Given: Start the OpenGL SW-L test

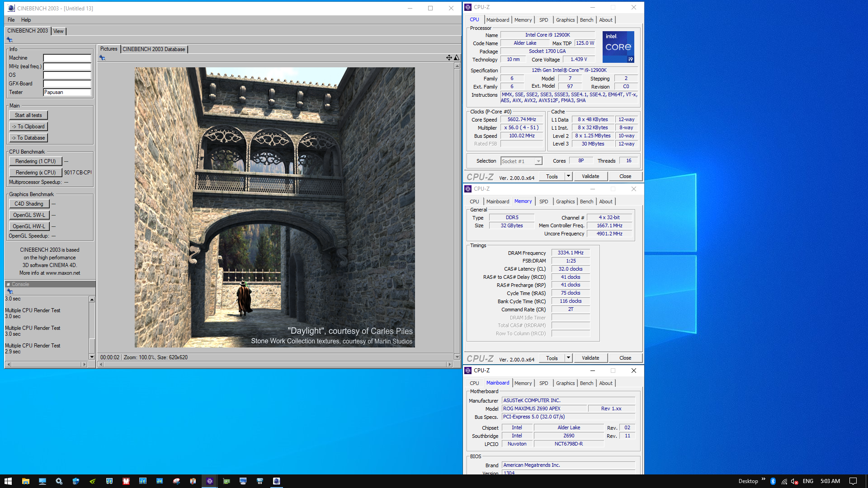Looking at the screenshot, I should click(29, 215).
